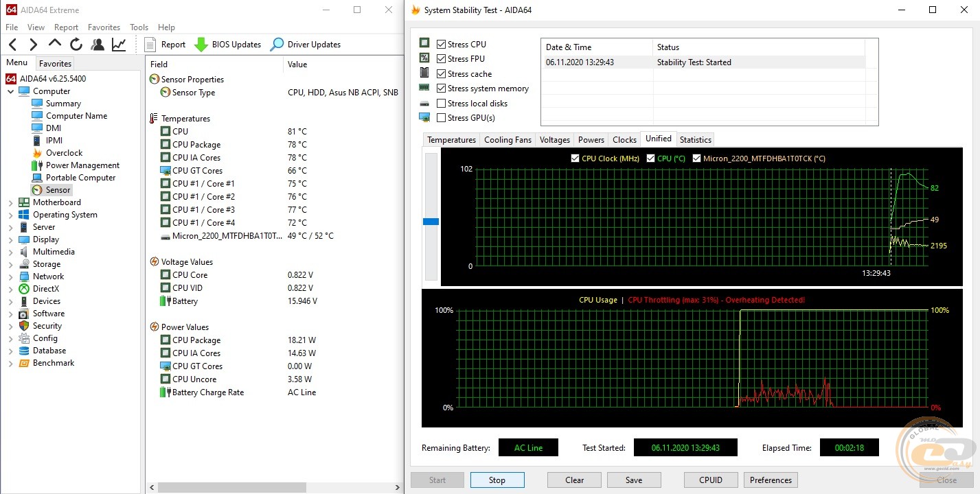Go forward with the right arrow toolbar icon
Image resolution: width=980 pixels, height=494 pixels.
coord(33,45)
